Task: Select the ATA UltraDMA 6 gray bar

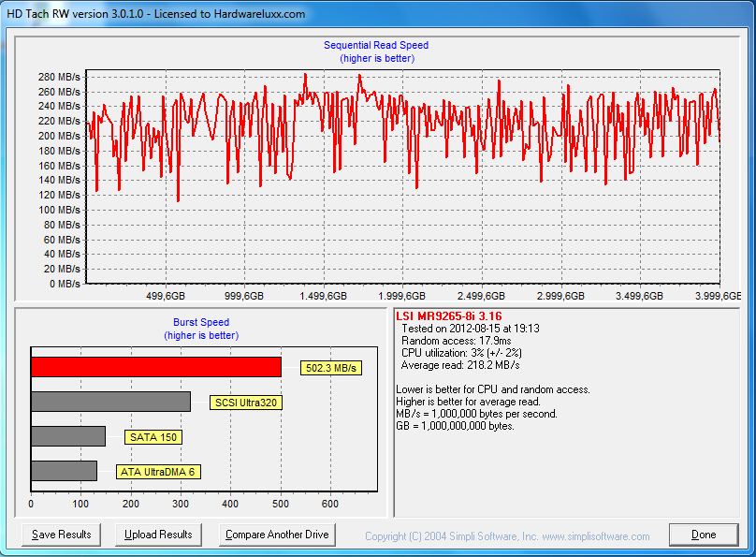Action: (65, 471)
